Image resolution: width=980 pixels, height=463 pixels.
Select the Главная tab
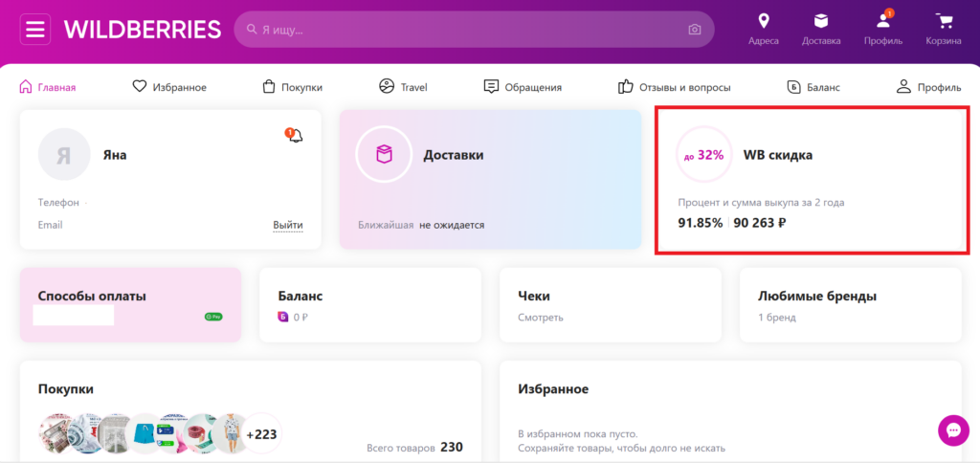(48, 87)
